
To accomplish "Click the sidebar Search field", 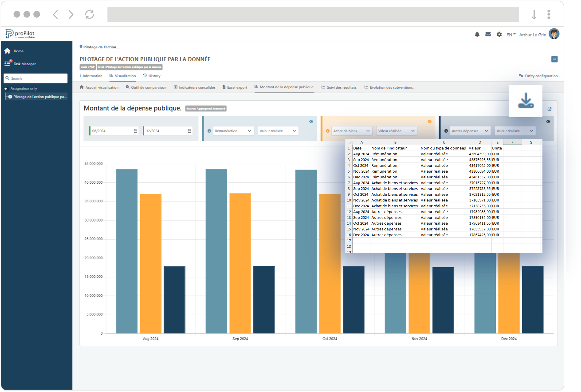I will (35, 79).
